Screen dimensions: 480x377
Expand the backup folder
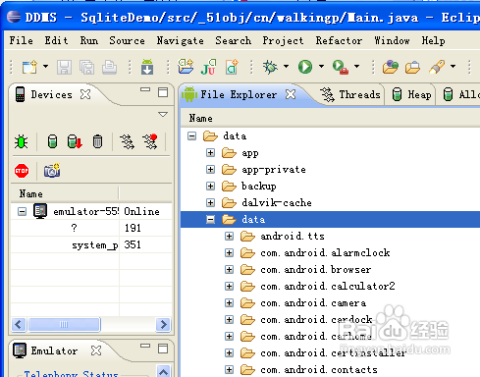click(x=210, y=186)
